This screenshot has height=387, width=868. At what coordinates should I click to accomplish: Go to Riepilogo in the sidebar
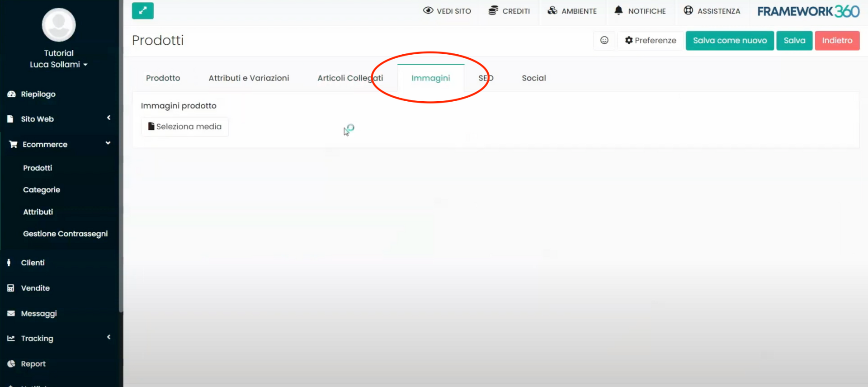pyautogui.click(x=38, y=94)
